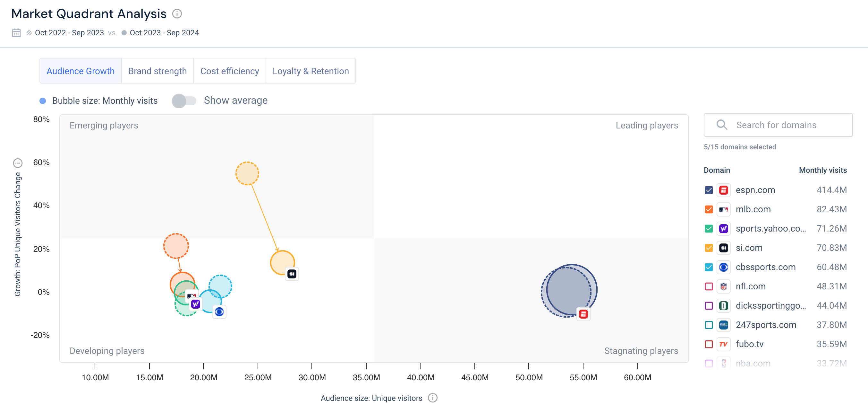
Task: Click the SI logo badge on chart bubble
Action: (x=292, y=274)
